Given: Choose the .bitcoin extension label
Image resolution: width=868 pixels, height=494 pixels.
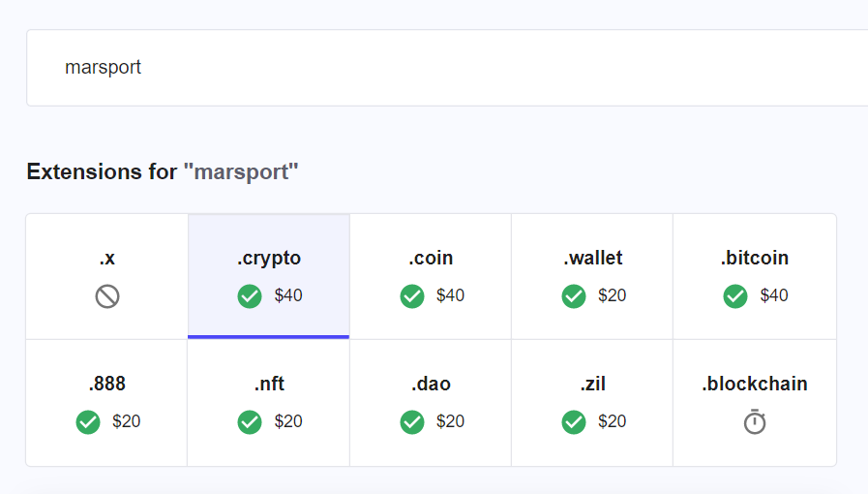Looking at the screenshot, I should 755,258.
